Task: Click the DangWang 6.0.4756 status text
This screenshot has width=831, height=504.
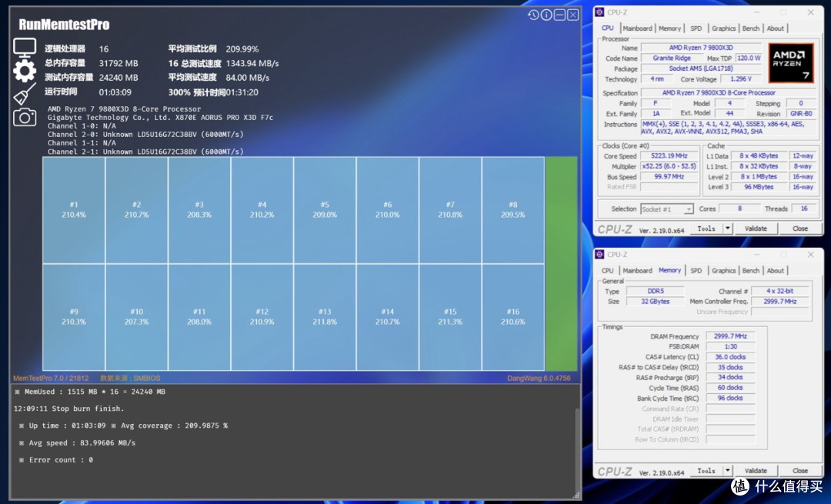Action: click(x=539, y=378)
